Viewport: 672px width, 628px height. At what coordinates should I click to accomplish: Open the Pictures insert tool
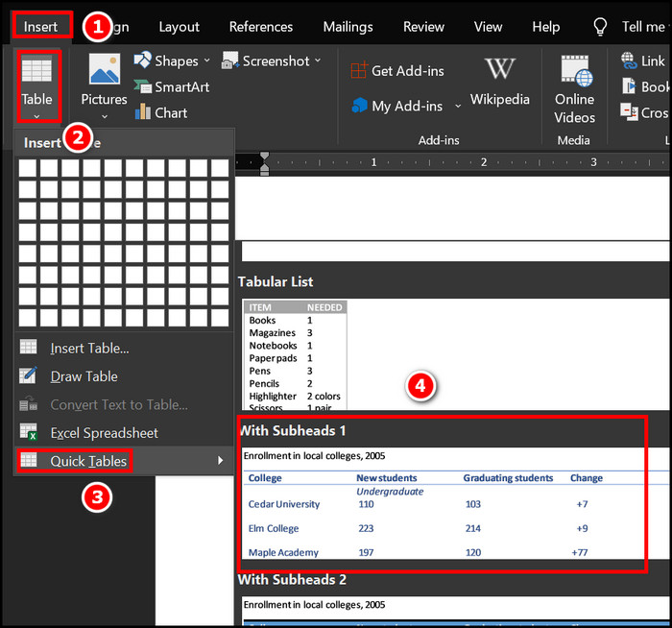pyautogui.click(x=104, y=70)
